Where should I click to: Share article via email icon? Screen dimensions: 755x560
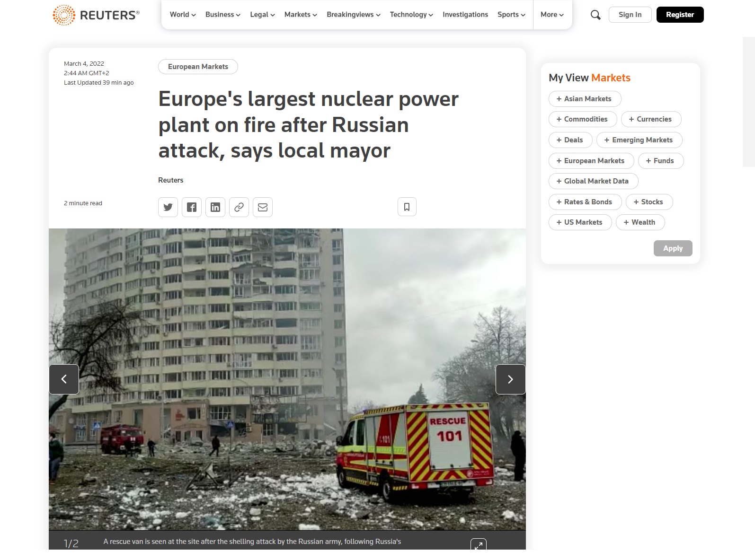[263, 207]
